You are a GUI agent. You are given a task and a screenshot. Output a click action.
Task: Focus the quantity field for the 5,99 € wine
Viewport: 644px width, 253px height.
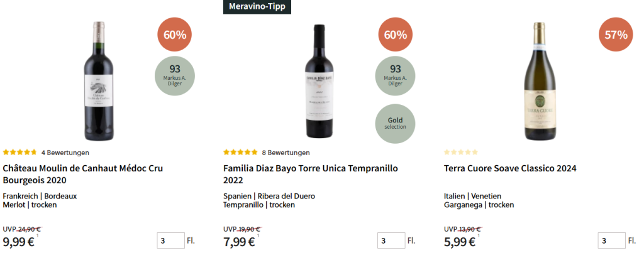point(612,241)
